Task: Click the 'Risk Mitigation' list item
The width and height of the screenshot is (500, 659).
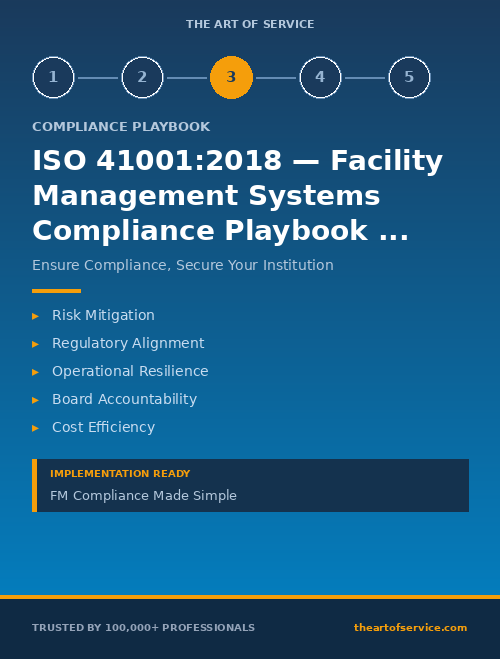Action: point(103,315)
